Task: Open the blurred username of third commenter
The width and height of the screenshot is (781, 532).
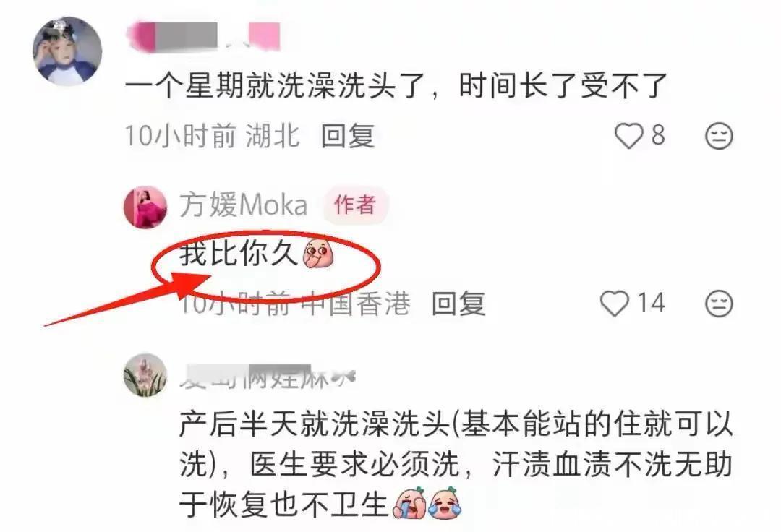Action: (267, 377)
